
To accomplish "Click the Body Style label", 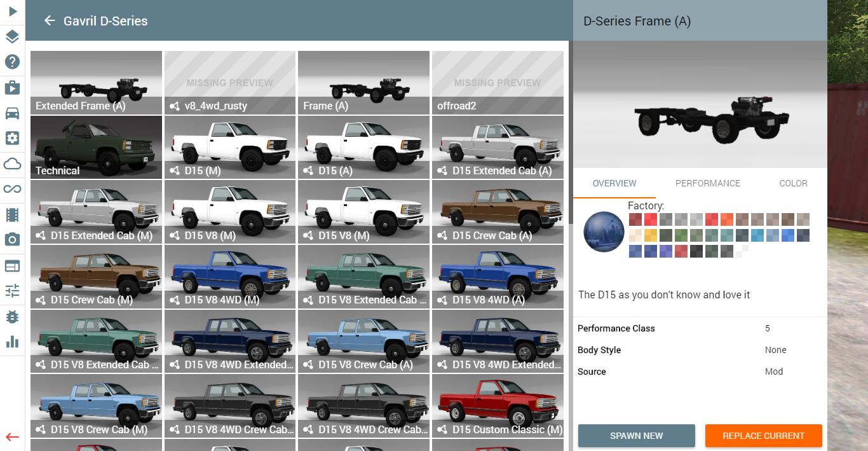I will (x=599, y=350).
